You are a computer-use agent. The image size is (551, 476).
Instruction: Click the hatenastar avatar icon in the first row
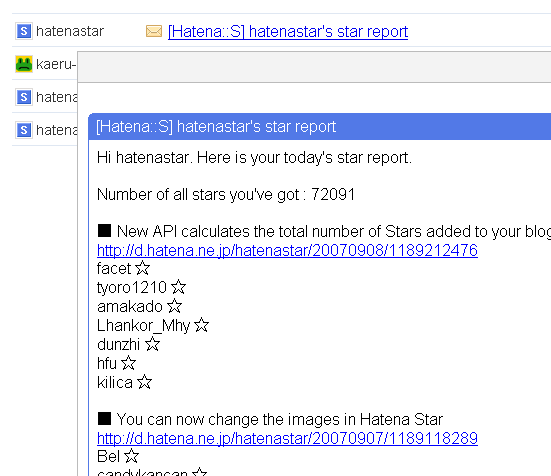tap(24, 31)
